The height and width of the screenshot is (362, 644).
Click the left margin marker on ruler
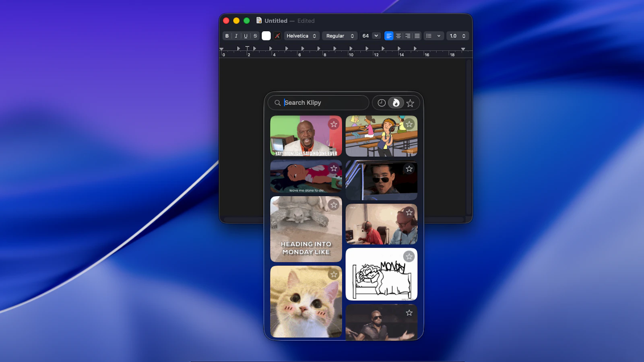click(221, 49)
